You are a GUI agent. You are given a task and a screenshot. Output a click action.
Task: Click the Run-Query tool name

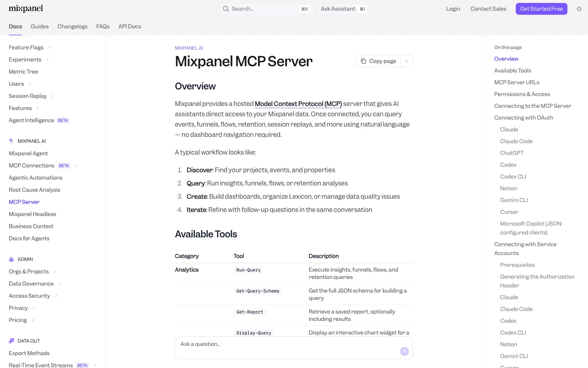248,270
